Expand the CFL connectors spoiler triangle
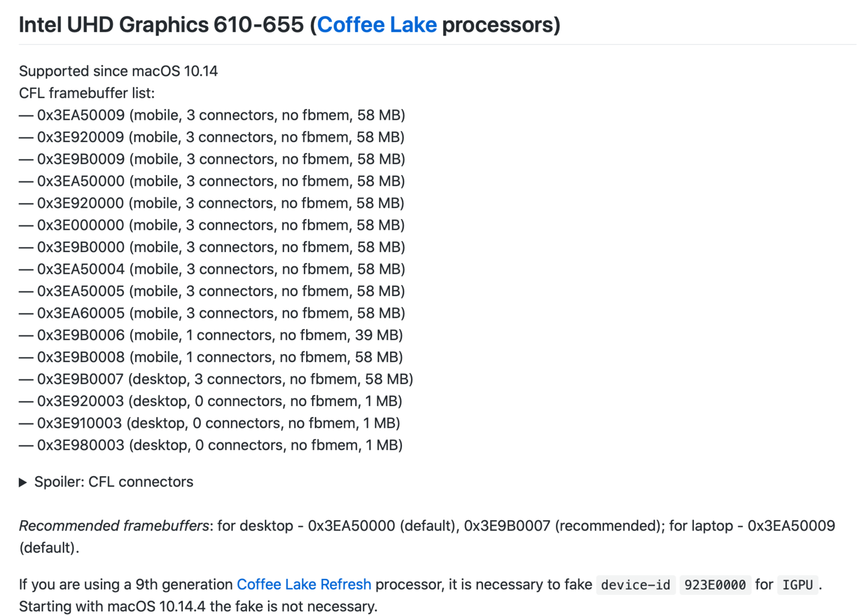Image resolution: width=857 pixels, height=616 pixels. coord(23,483)
